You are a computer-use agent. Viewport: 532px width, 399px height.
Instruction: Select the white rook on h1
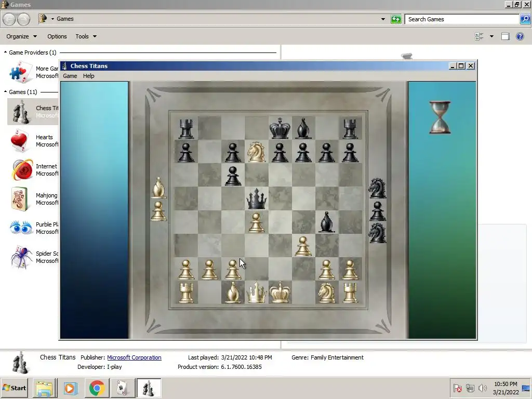click(x=350, y=292)
